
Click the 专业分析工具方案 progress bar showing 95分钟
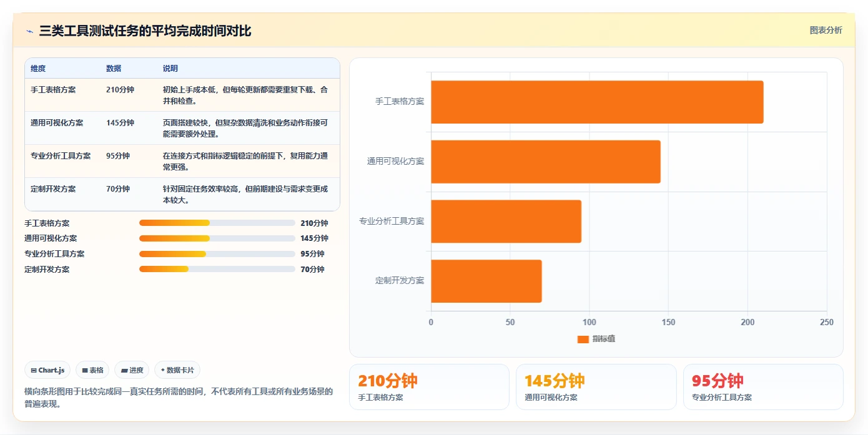217,254
